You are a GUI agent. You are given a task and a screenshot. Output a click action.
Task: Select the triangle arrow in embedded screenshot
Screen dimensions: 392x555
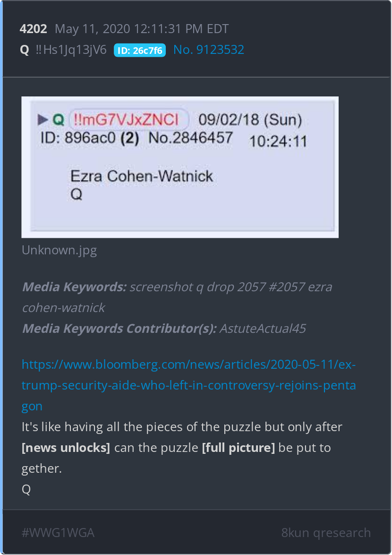point(43,120)
